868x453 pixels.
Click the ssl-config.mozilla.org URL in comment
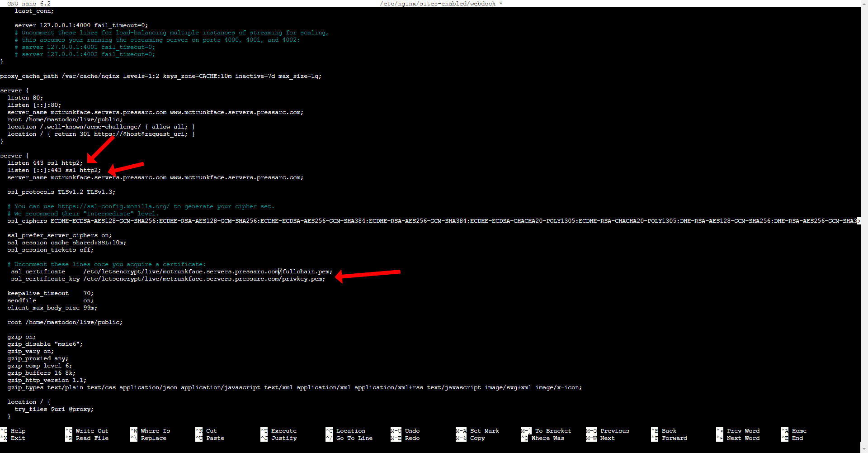tap(113, 206)
